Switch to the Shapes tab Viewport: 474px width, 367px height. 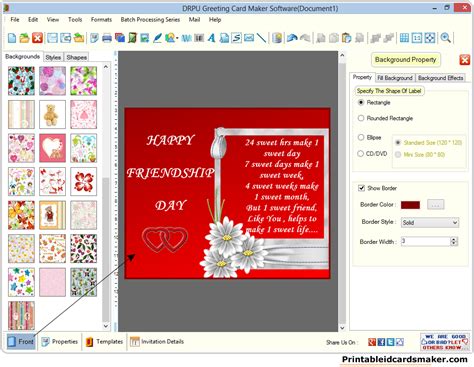pos(76,57)
